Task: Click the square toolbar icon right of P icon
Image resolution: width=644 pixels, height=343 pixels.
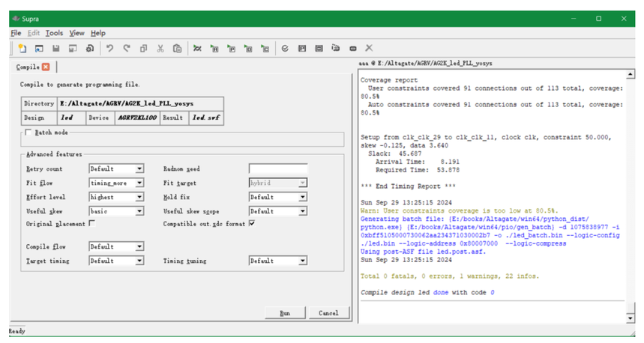Action: 319,49
